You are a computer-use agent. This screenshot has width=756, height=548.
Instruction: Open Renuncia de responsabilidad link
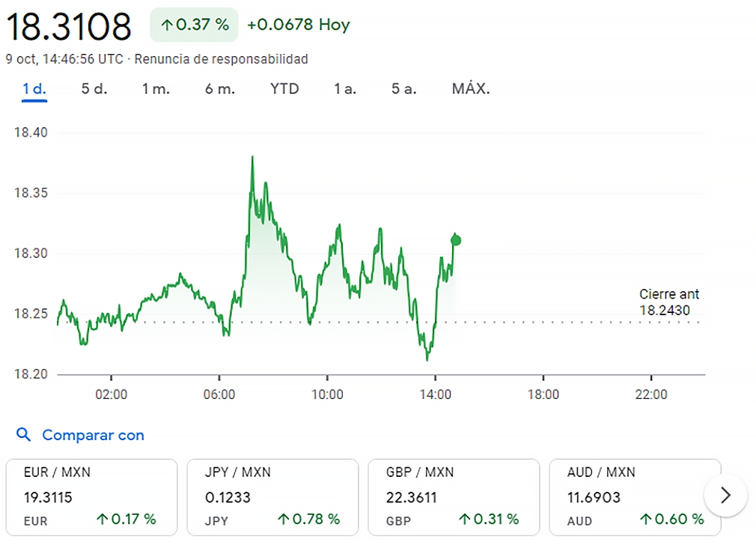[x=221, y=59]
